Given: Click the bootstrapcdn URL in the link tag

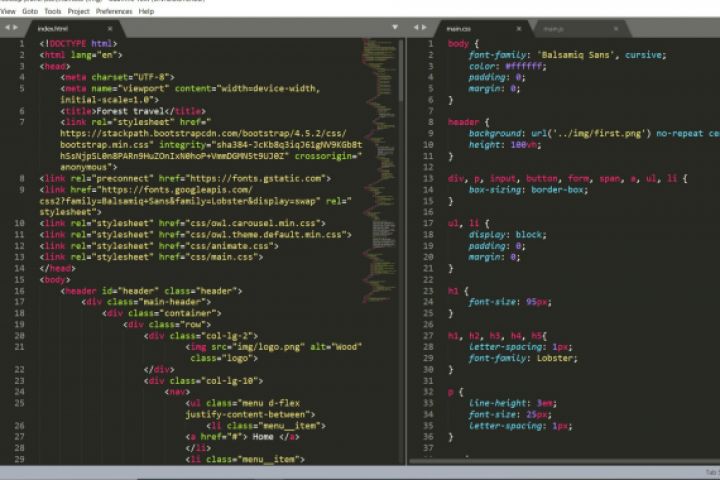Looking at the screenshot, I should (203, 134).
